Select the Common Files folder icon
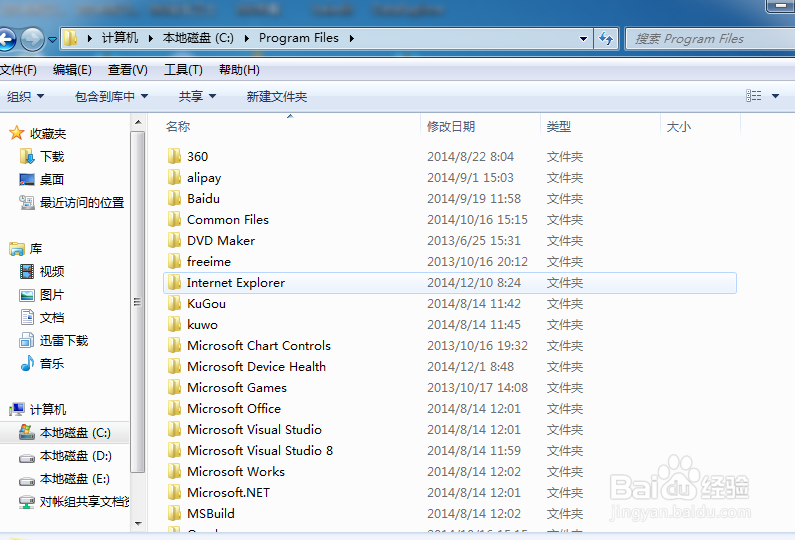This screenshot has width=795, height=540. (174, 219)
